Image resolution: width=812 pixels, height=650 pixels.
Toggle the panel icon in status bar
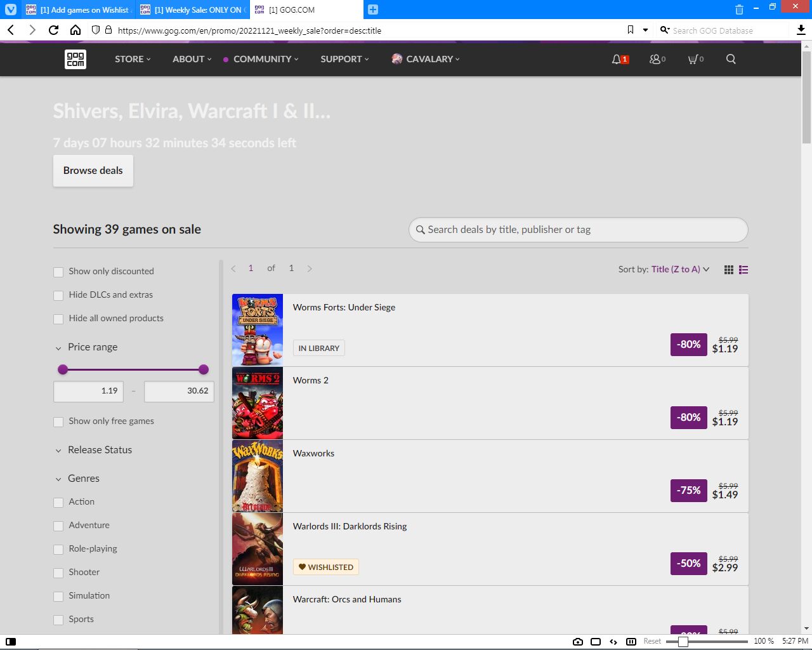[11, 642]
